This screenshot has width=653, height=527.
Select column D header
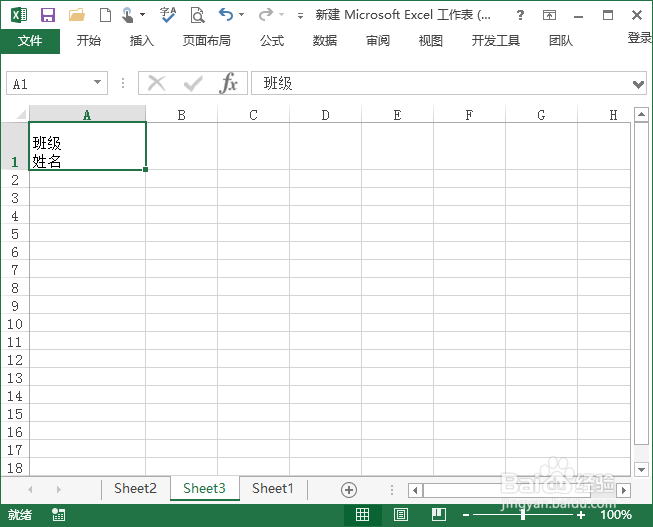click(325, 115)
